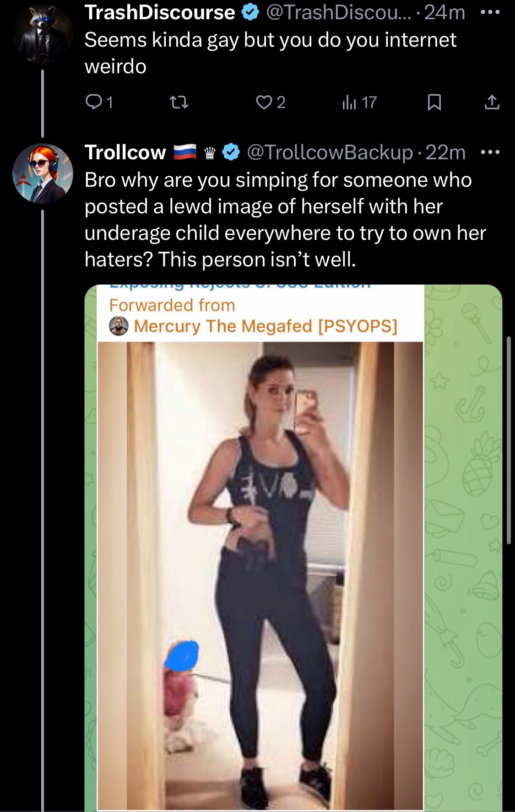Retweet the TrashDiscourse post
Screen dimensions: 515x812
tap(179, 102)
